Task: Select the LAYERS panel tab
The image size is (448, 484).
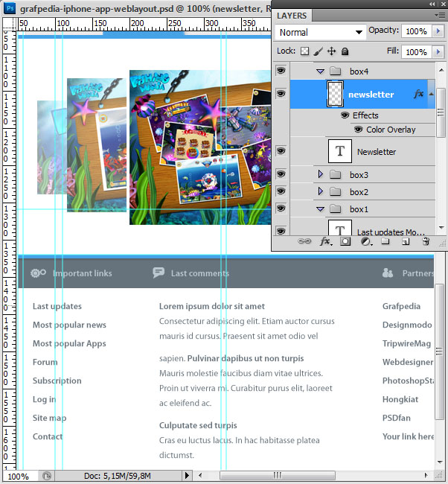Action: pyautogui.click(x=292, y=16)
